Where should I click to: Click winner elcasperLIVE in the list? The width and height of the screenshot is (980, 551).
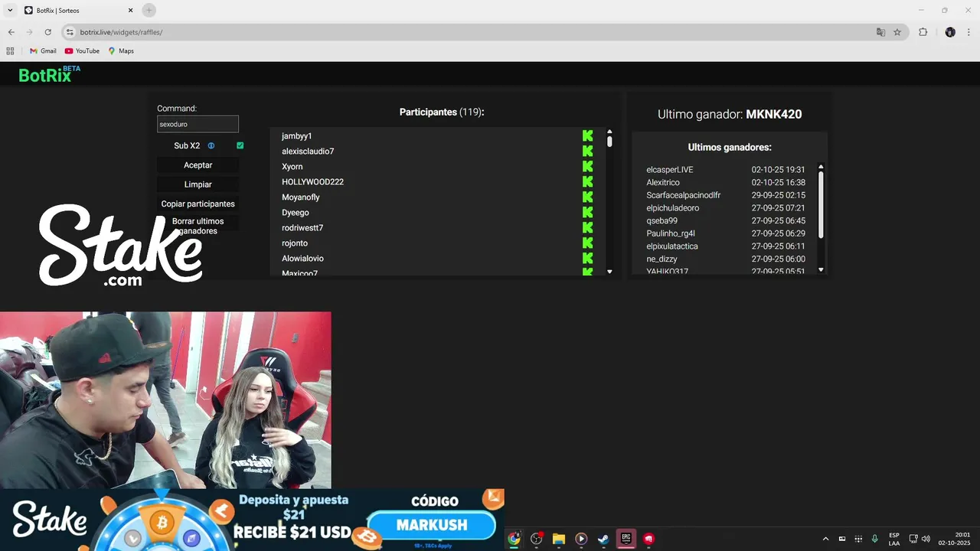tap(670, 170)
